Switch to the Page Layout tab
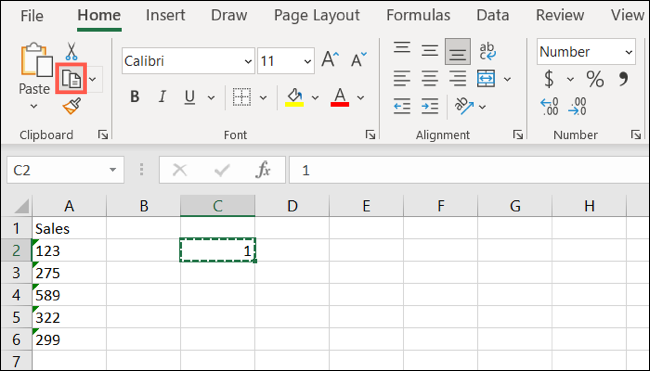The height and width of the screenshot is (371, 650). (317, 15)
